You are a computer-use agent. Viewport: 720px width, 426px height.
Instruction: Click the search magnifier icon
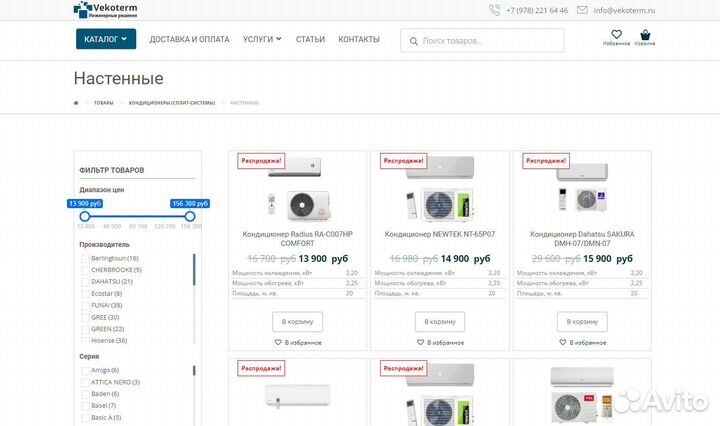(x=414, y=41)
